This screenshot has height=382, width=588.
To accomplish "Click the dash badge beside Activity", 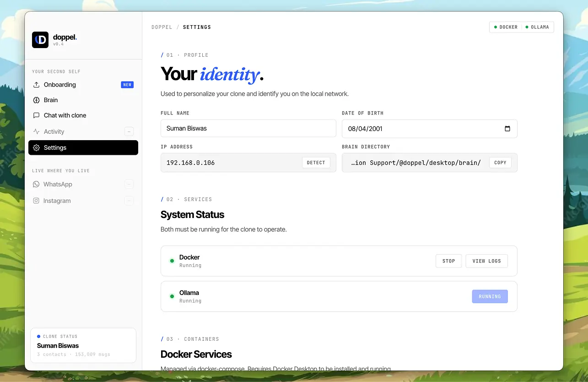I will 129,131.
